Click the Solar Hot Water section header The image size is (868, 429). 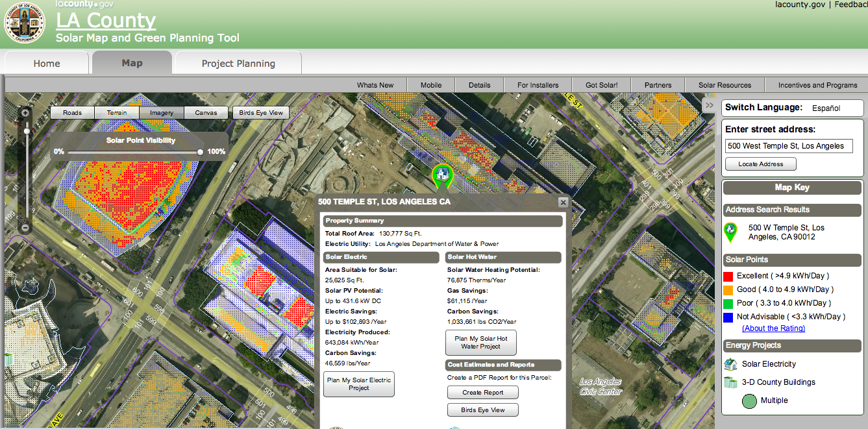(504, 258)
